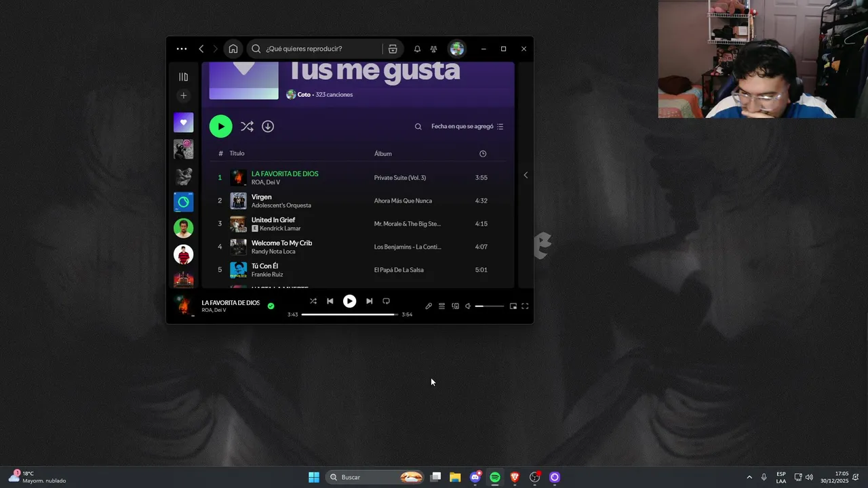Screen dimensions: 868x488
Task: Open the second sidebar playlist with the pink badge
Action: click(183, 149)
